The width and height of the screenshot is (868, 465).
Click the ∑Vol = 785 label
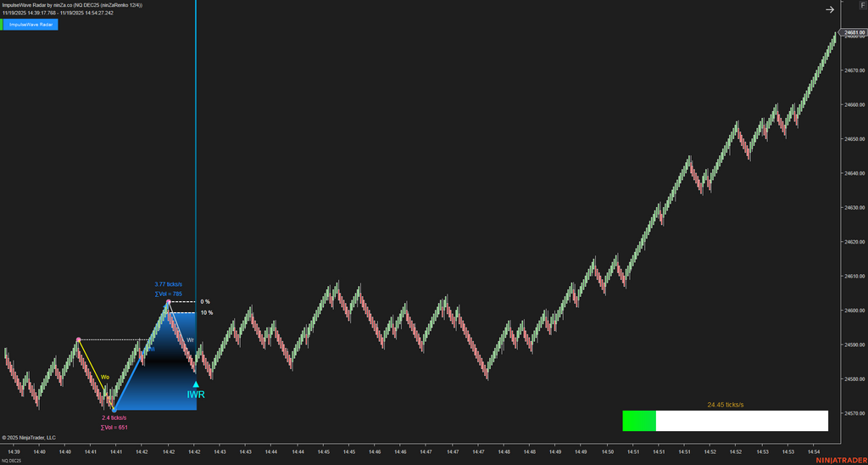[169, 294]
